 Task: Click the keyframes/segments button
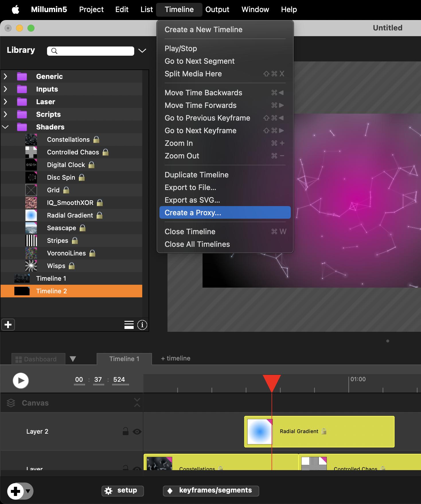[211, 491]
